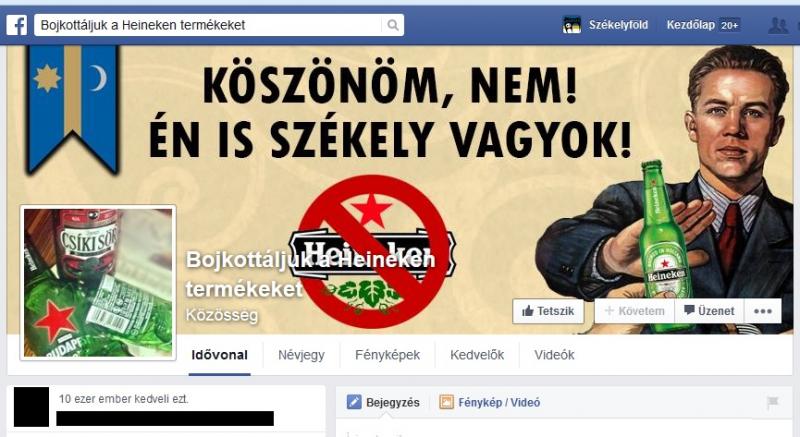Click the Fénykép / Videó photo icon

(446, 402)
